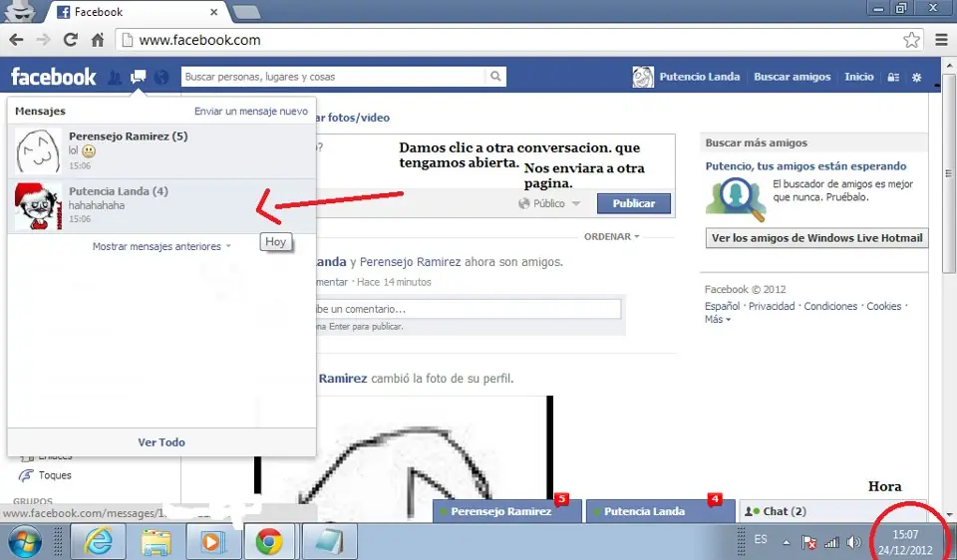This screenshot has height=560, width=957.
Task: Open the Perensejo Ramirez (5) conversation
Action: 161,151
